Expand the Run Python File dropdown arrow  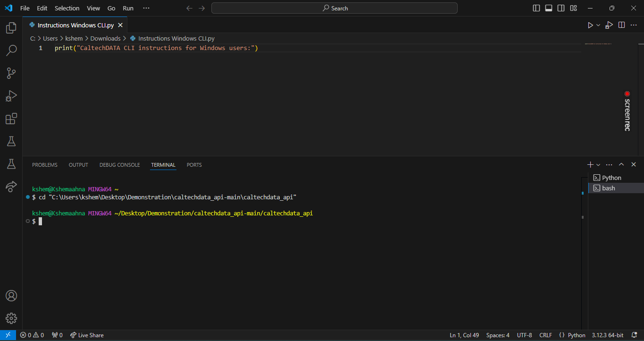click(x=598, y=25)
